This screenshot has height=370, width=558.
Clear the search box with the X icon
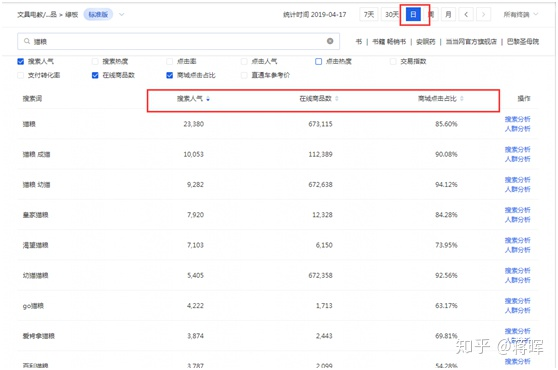coord(330,41)
